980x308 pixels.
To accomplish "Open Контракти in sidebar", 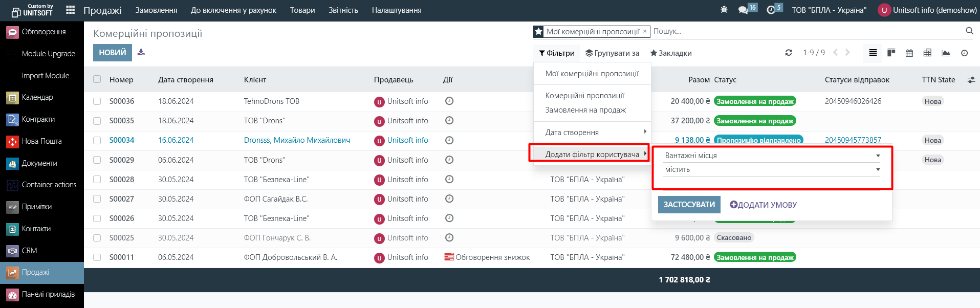I will tap(42, 119).
